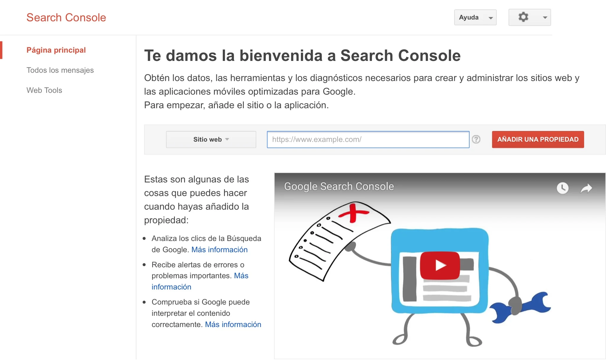This screenshot has height=364, width=606.
Task: Click the watch later clock icon
Action: tap(563, 188)
